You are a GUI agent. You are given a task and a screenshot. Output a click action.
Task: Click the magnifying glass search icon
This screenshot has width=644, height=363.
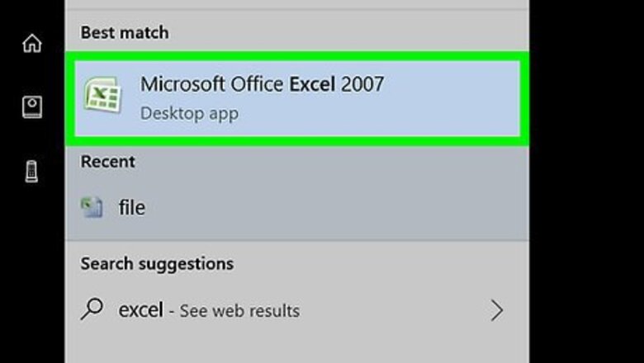tap(92, 310)
